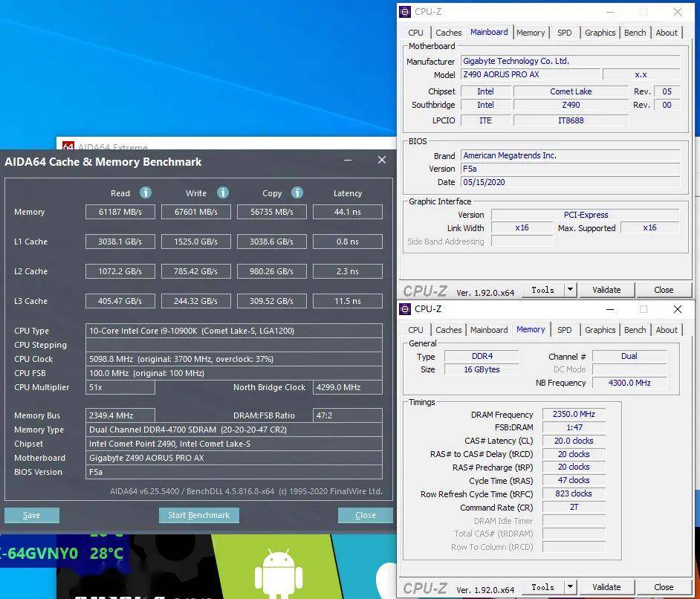Open the SPD tab in top CPU-Z
The image size is (700, 599).
[564, 33]
